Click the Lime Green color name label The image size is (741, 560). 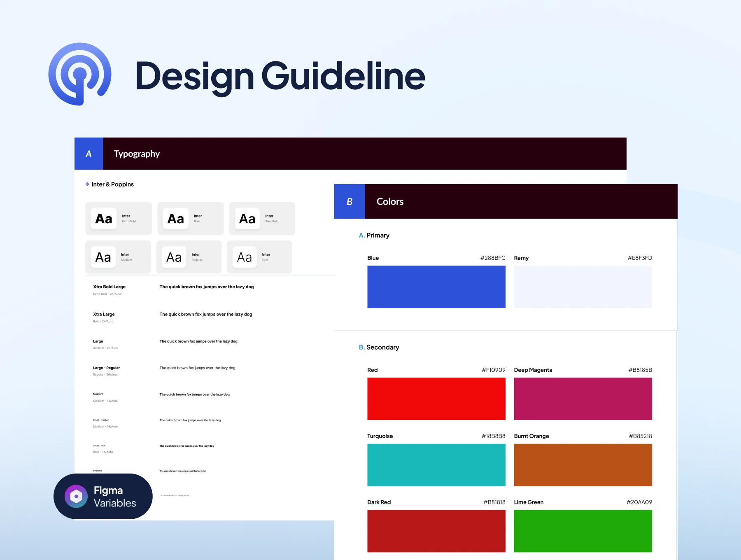529,502
